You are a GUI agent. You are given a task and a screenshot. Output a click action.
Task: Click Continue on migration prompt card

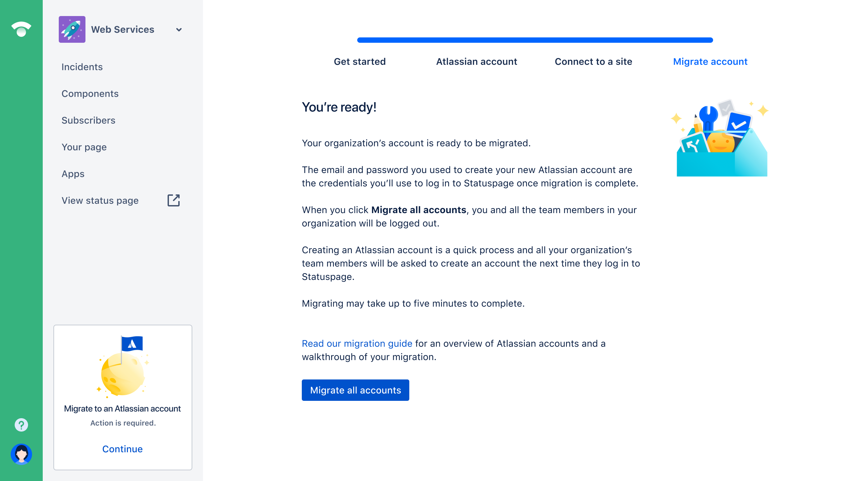pyautogui.click(x=122, y=448)
